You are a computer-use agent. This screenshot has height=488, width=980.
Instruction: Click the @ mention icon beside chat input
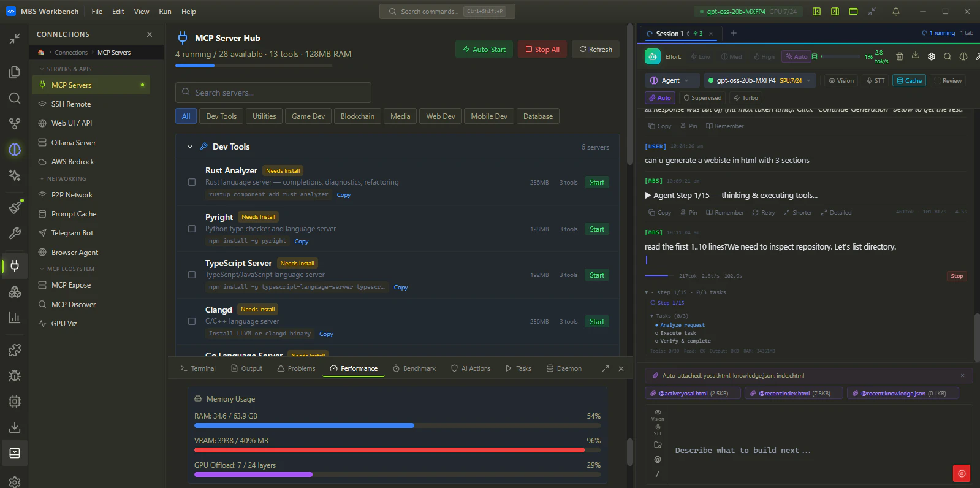tap(658, 459)
